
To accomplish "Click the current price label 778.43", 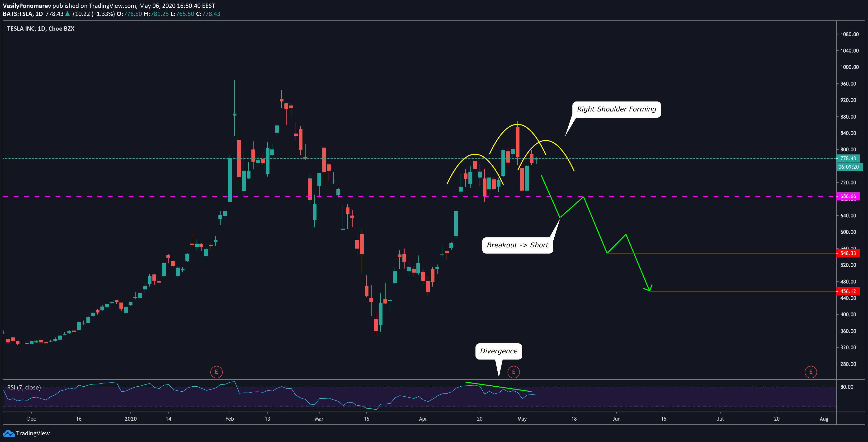I will [x=848, y=159].
